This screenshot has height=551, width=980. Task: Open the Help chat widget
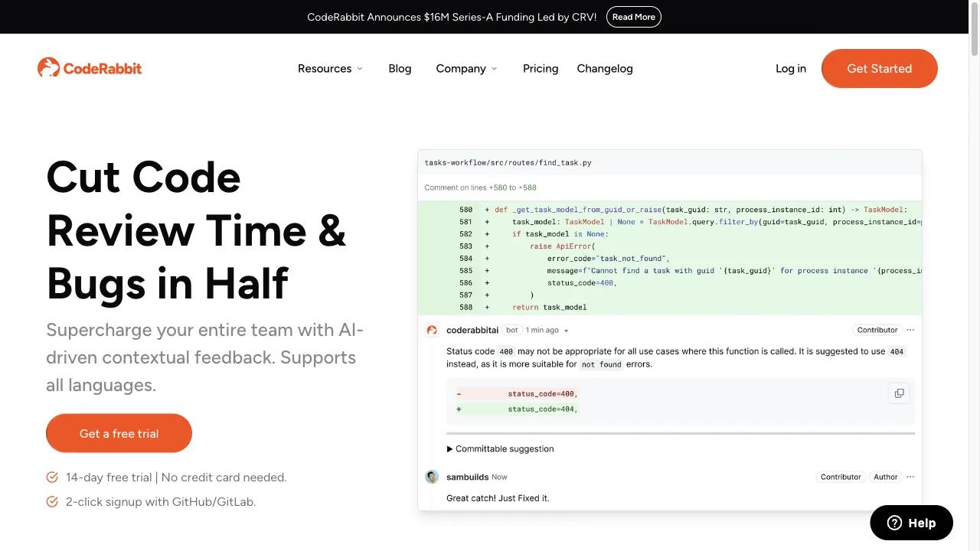tap(911, 523)
